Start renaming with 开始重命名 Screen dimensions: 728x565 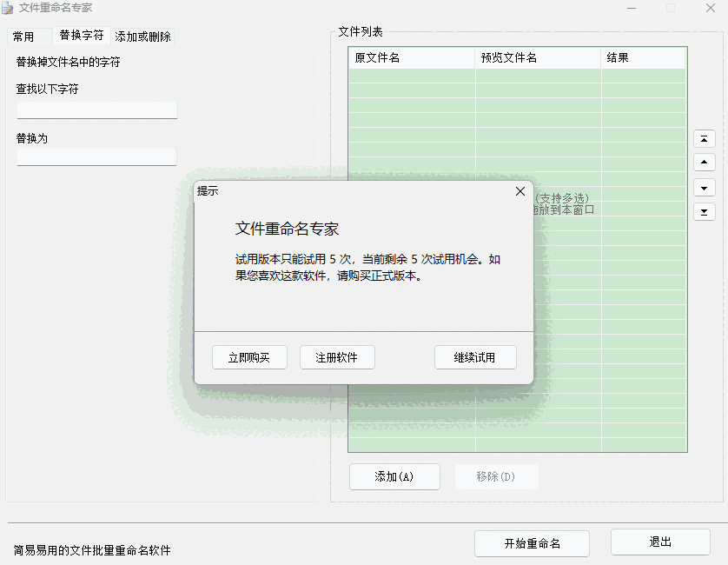[532, 543]
